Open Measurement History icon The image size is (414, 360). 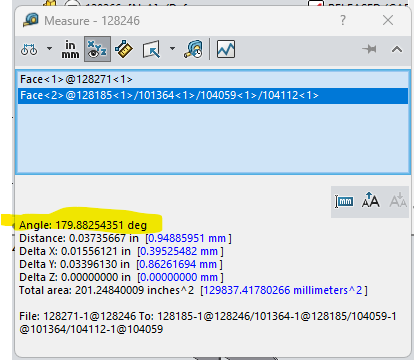point(194,50)
